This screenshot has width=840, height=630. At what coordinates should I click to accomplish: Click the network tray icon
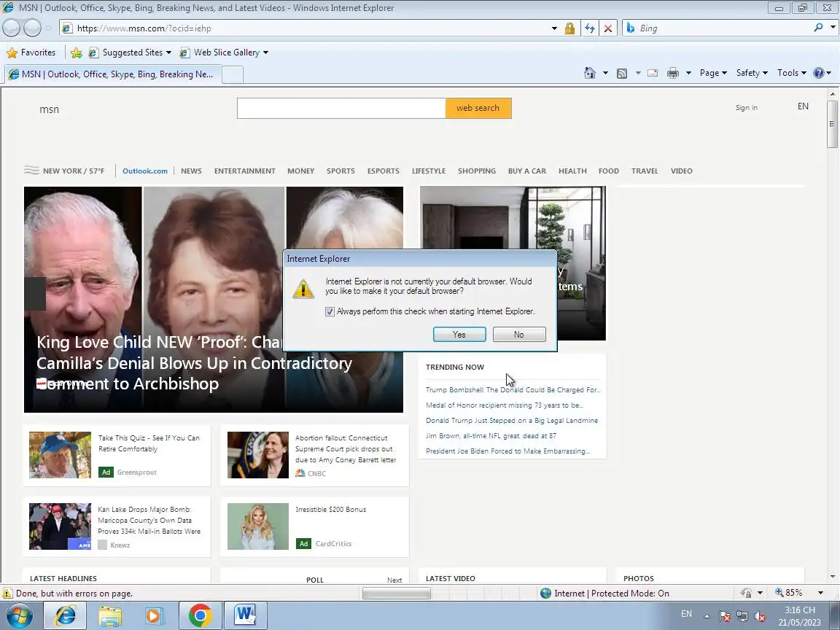742,616
